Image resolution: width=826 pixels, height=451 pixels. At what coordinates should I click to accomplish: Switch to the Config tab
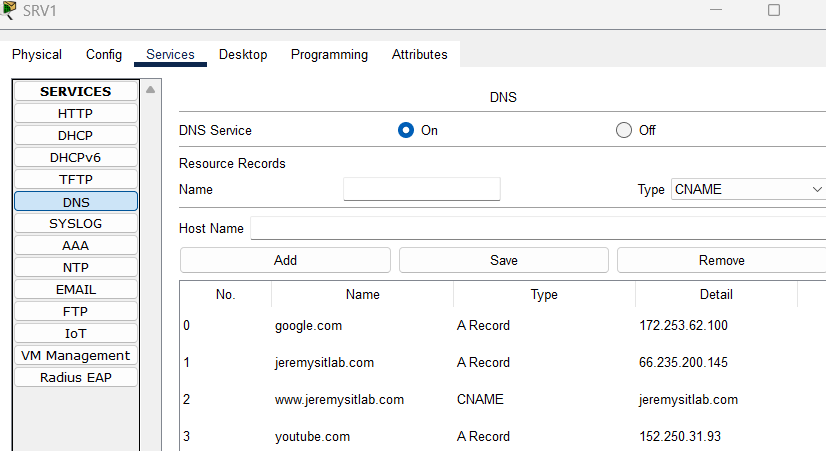pyautogui.click(x=104, y=55)
